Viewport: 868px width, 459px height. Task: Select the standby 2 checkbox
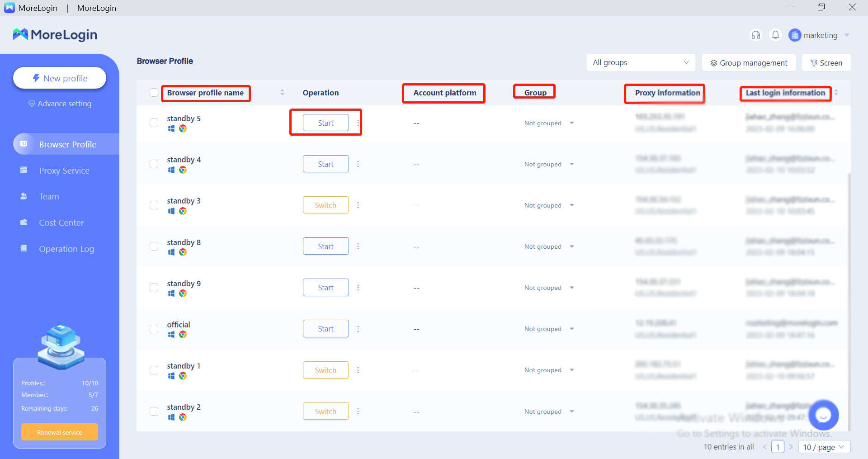(154, 412)
